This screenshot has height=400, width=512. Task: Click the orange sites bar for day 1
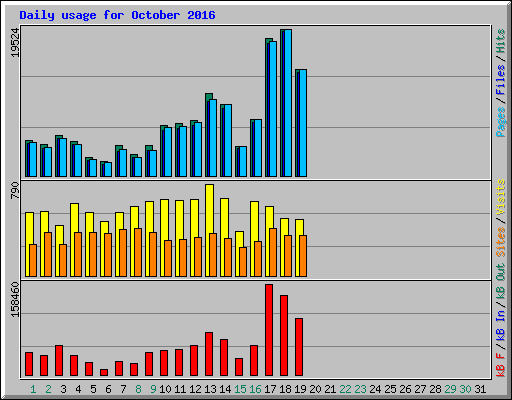[x=33, y=261]
